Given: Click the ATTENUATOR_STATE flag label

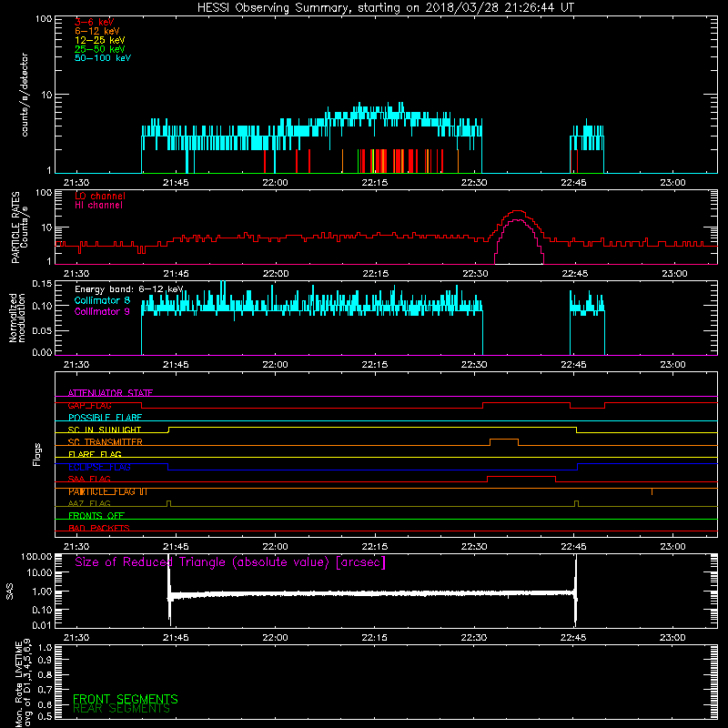Looking at the screenshot, I should [x=110, y=393].
